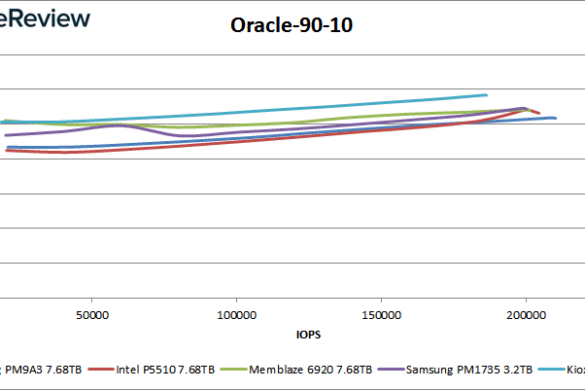585x390 pixels.
Task: Click the Oracle-90-10 chart title
Action: [x=291, y=25]
